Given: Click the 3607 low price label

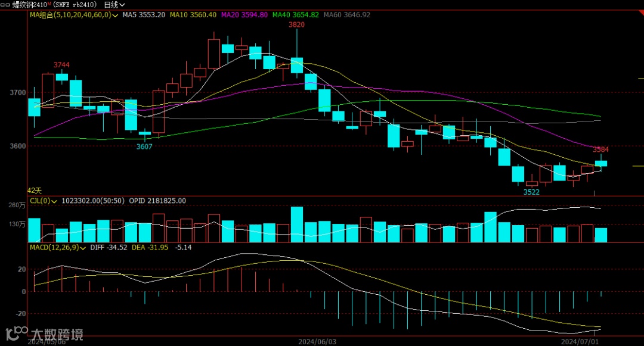Looking at the screenshot, I should click(144, 146).
